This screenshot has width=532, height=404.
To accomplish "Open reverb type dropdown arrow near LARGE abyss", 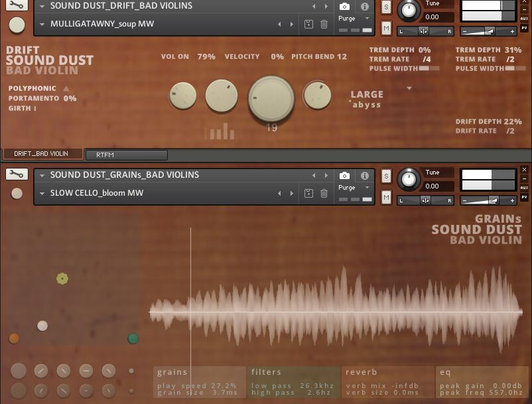I will click(409, 88).
